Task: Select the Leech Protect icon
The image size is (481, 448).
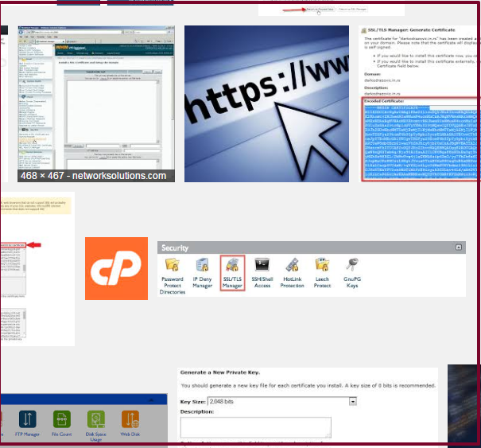Action: click(322, 267)
